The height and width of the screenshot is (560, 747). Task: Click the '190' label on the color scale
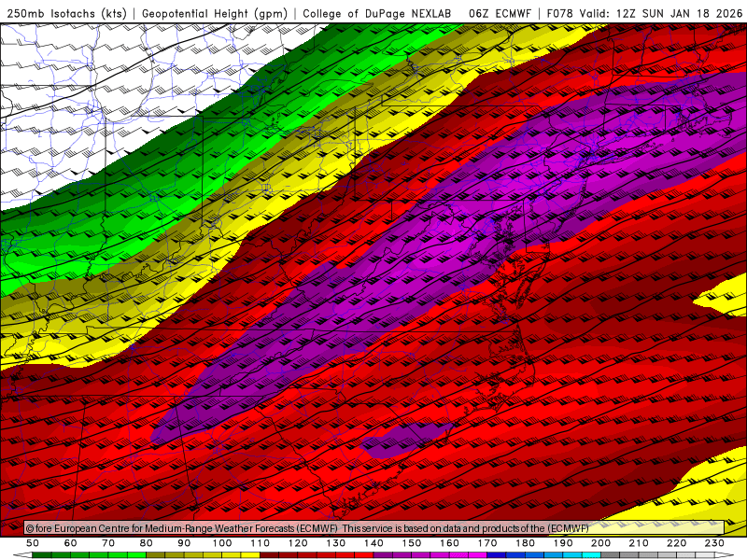pyautogui.click(x=563, y=543)
